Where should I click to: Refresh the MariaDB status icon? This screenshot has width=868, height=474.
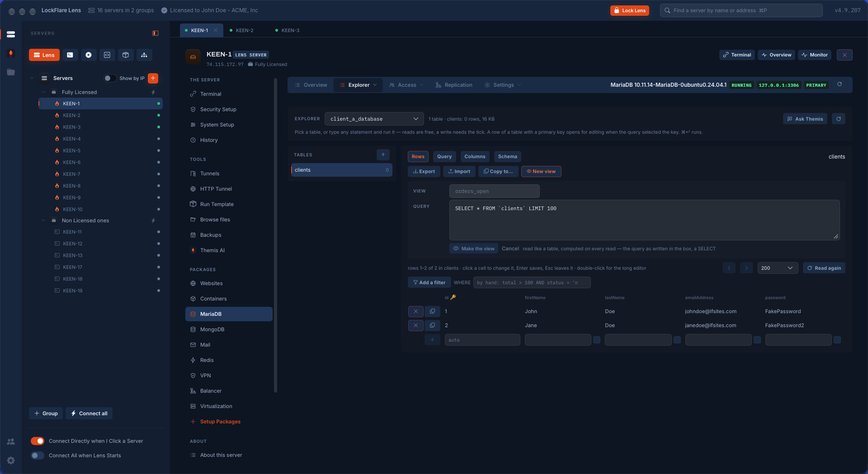point(840,84)
